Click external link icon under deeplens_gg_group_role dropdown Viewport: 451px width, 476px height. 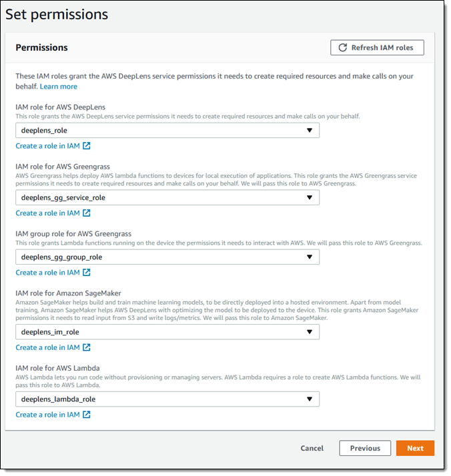[x=87, y=273]
